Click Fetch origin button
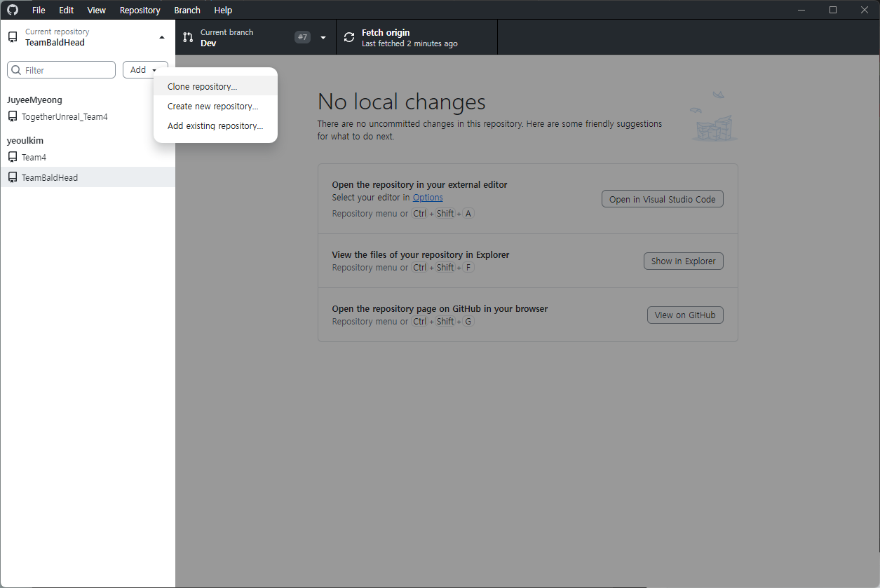880x588 pixels. pyautogui.click(x=417, y=37)
